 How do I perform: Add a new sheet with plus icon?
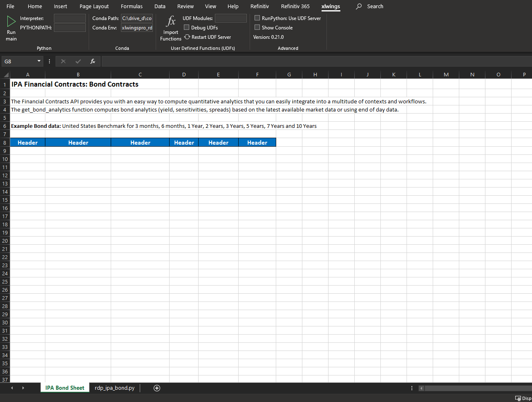click(157, 388)
